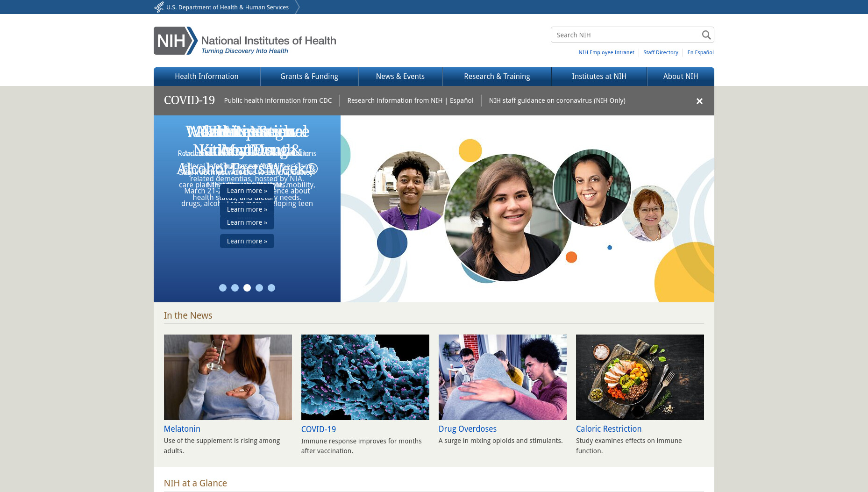Select the third carousel slide dot
The image size is (868, 492).
coord(247,288)
